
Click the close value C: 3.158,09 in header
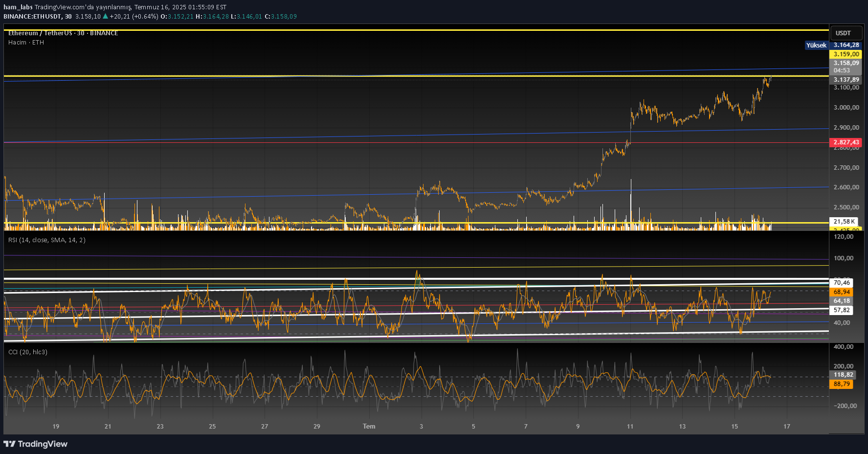tap(281, 17)
